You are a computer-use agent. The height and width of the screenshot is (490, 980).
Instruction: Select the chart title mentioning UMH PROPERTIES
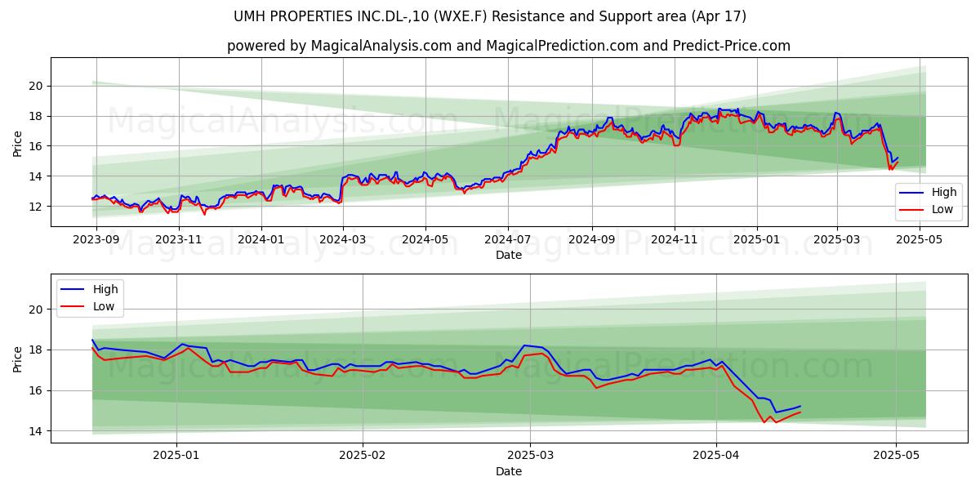coord(490,16)
